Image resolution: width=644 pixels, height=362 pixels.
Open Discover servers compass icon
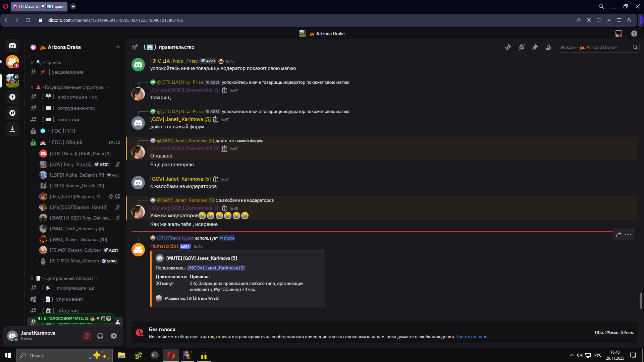12,113
